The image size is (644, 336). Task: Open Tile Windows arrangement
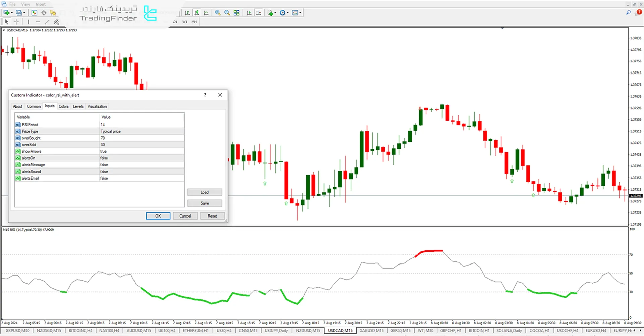point(236,13)
